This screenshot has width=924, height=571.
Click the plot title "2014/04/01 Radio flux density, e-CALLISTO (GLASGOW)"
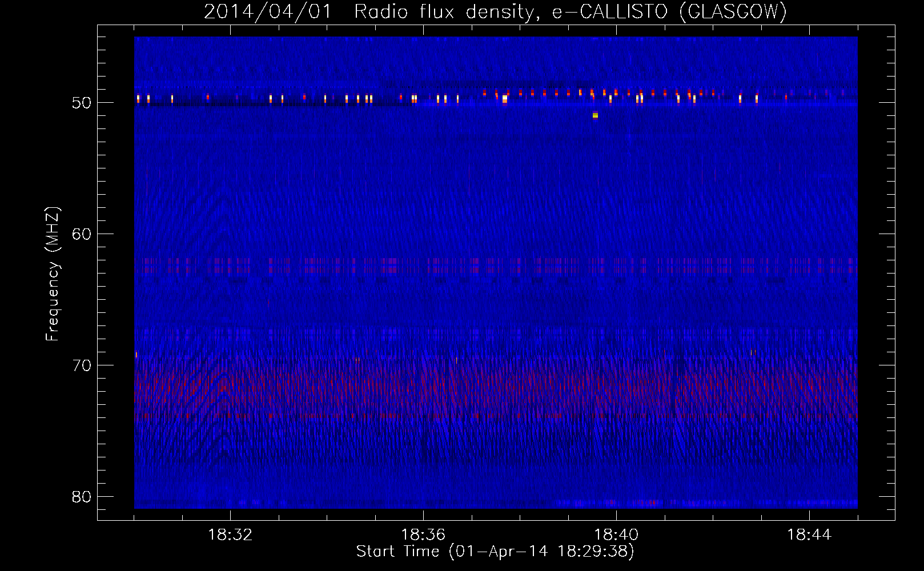[495, 11]
